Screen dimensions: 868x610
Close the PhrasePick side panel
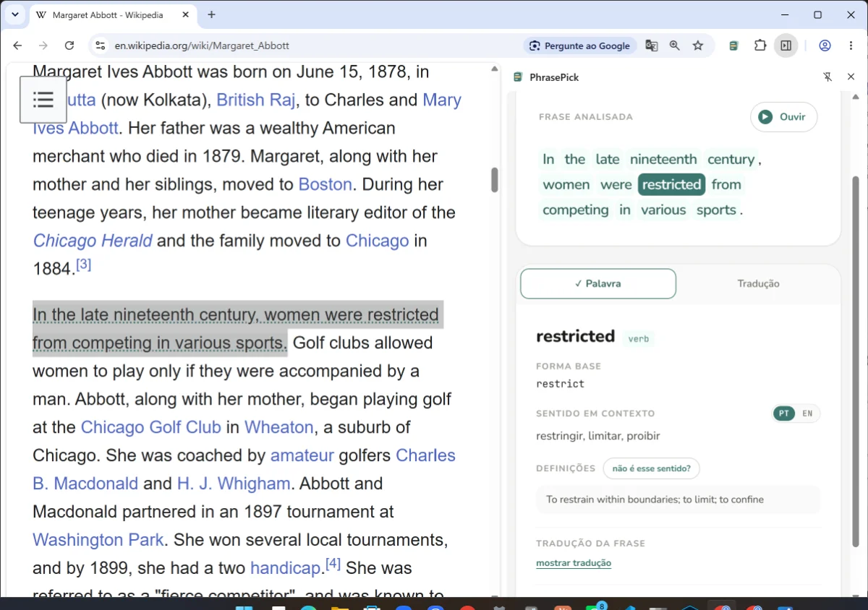pyautogui.click(x=851, y=77)
